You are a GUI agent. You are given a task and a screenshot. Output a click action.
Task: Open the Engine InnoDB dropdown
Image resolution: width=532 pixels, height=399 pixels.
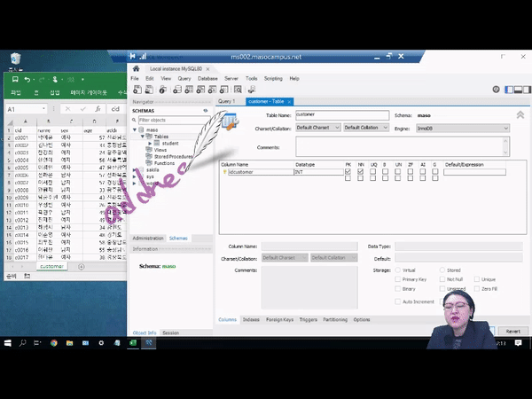pyautogui.click(x=463, y=129)
